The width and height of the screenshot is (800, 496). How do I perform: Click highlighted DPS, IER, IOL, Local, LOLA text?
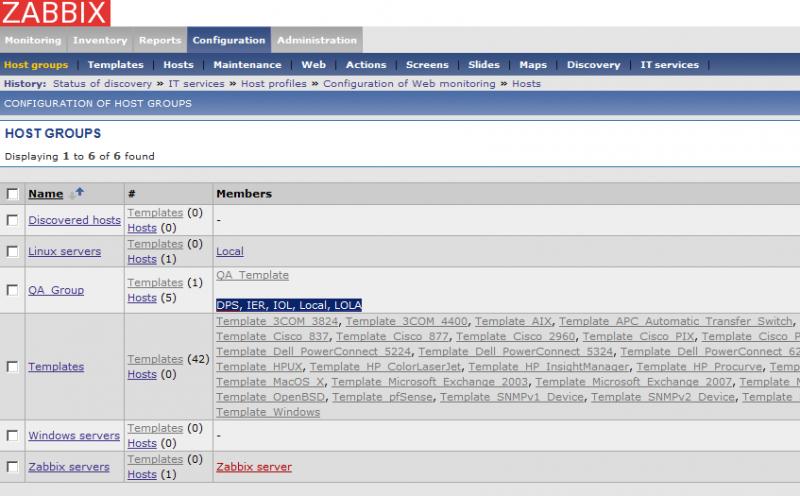pyautogui.click(x=289, y=305)
